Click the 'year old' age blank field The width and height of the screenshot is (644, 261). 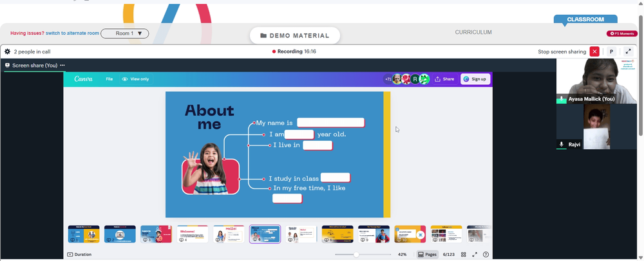click(299, 134)
